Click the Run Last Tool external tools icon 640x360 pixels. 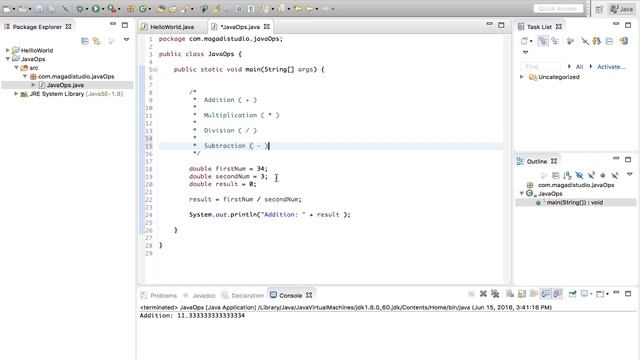[112, 8]
